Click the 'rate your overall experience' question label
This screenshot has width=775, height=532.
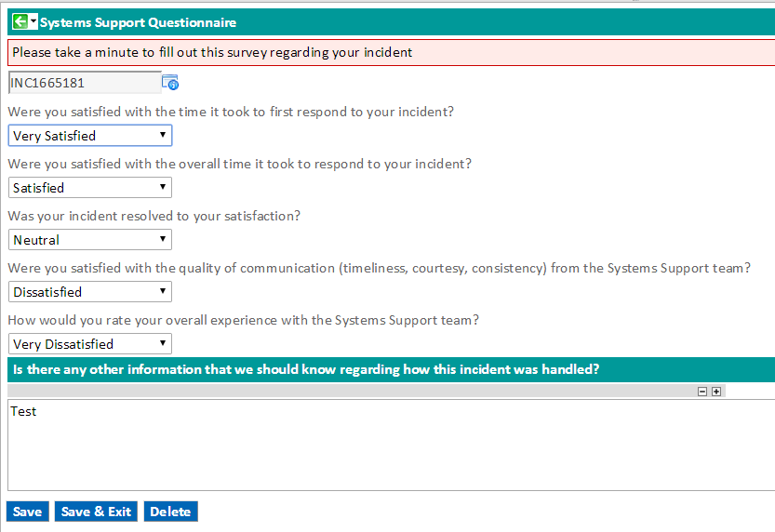[243, 321]
